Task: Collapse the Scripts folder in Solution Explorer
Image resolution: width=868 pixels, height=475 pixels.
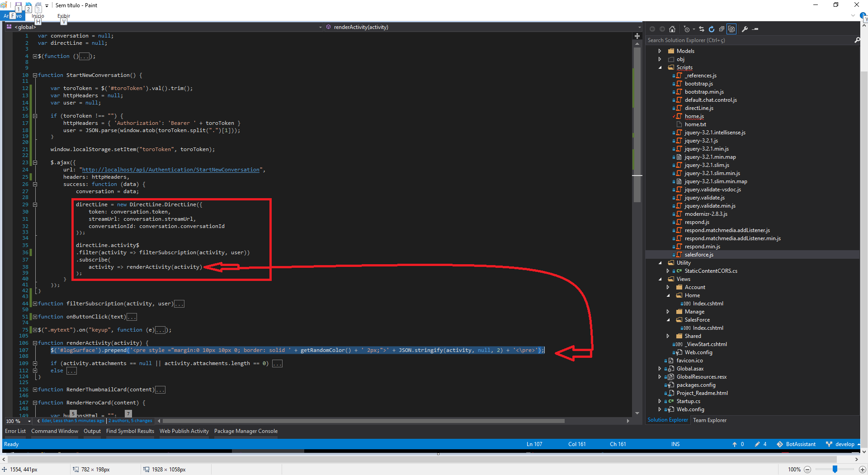Action: coord(660,67)
